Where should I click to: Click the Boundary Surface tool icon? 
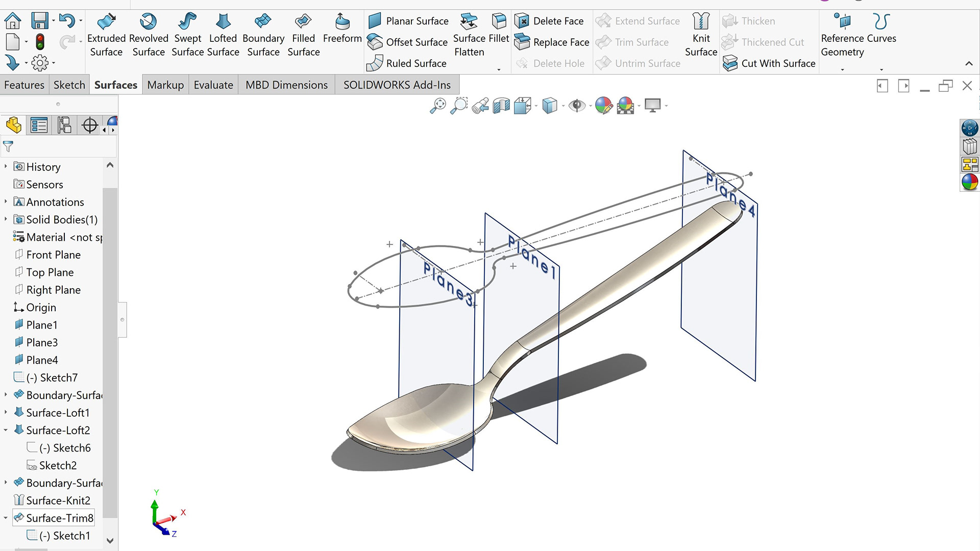pyautogui.click(x=263, y=22)
